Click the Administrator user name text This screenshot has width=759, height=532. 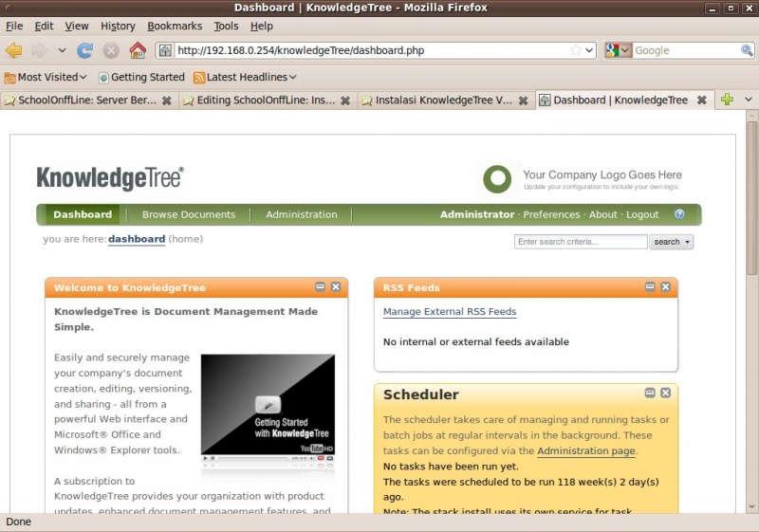(x=477, y=214)
